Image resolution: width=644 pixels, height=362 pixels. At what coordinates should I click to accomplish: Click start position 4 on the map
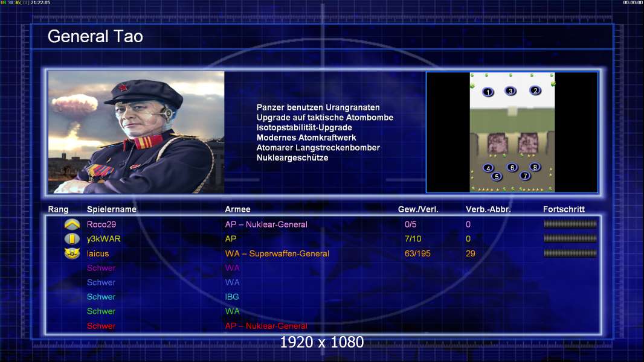tap(488, 168)
